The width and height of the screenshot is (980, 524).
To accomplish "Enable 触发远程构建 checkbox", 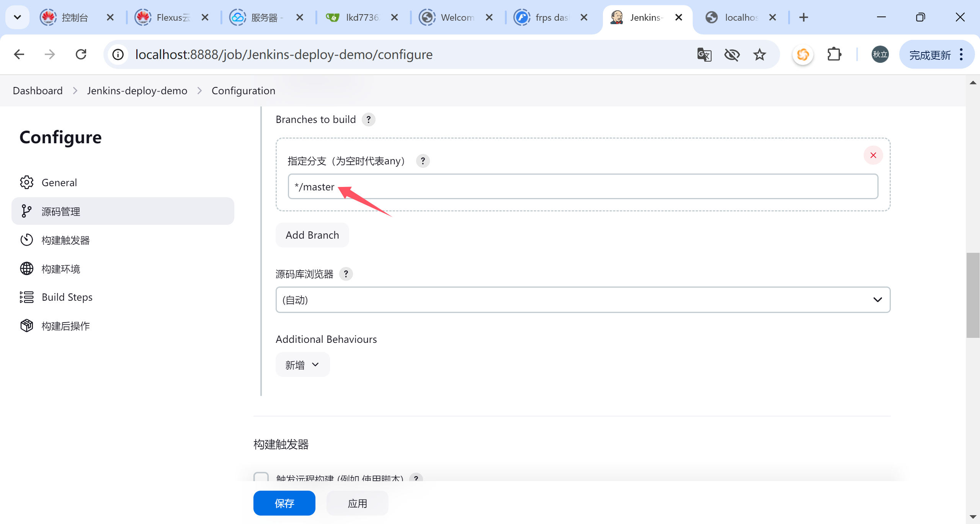I will 261,477.
